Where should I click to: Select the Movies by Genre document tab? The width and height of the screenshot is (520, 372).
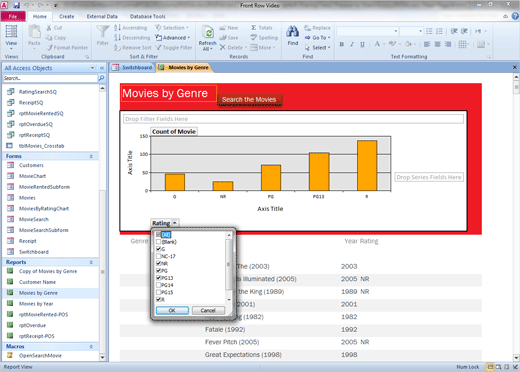point(184,68)
